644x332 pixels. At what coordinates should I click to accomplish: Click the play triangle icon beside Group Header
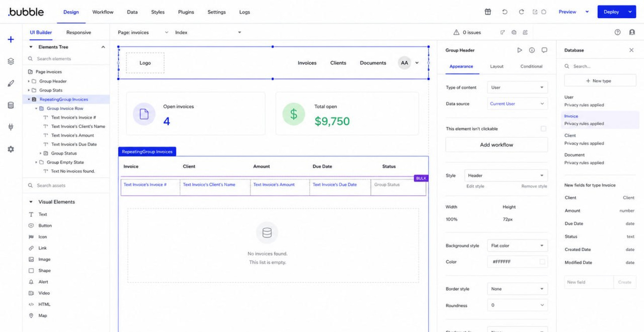point(520,50)
